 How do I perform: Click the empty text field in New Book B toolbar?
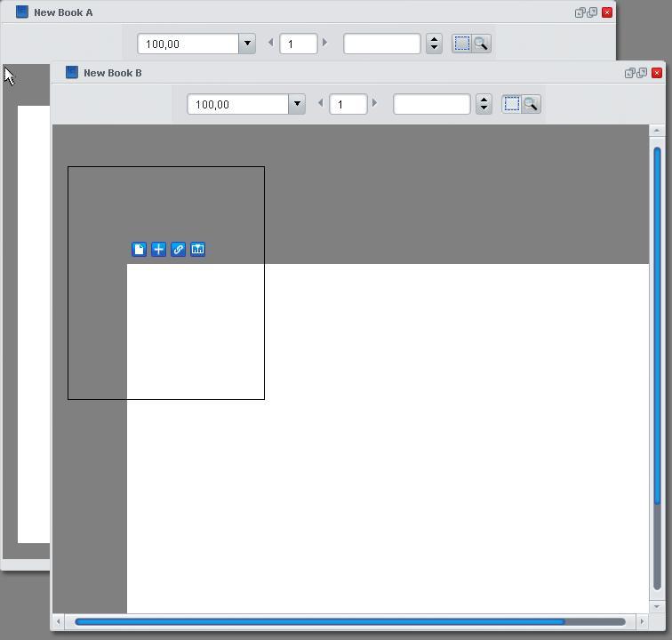coord(432,104)
